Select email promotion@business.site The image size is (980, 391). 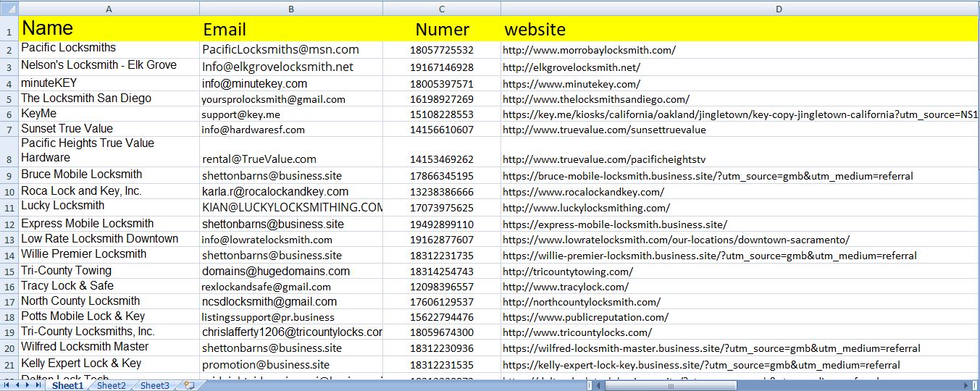[x=291, y=364]
